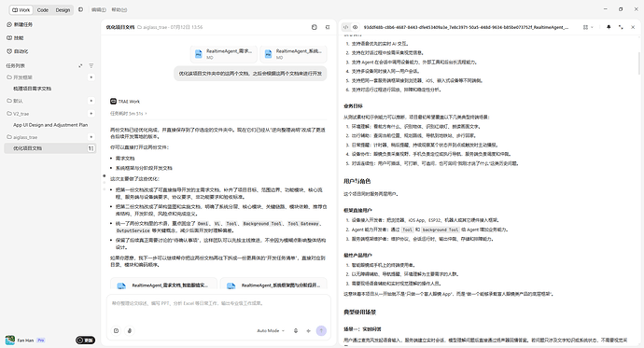The width and height of the screenshot is (644, 348).
Task: Click the Pro badge next to Fan Han
Action: point(41,341)
